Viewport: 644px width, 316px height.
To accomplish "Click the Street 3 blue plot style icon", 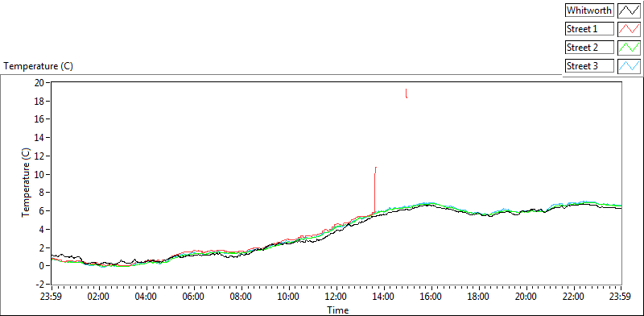I will click(630, 66).
